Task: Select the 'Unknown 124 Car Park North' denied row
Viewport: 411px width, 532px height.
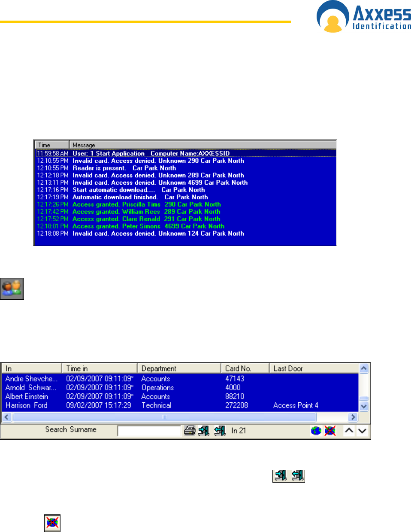Action: click(x=185, y=234)
